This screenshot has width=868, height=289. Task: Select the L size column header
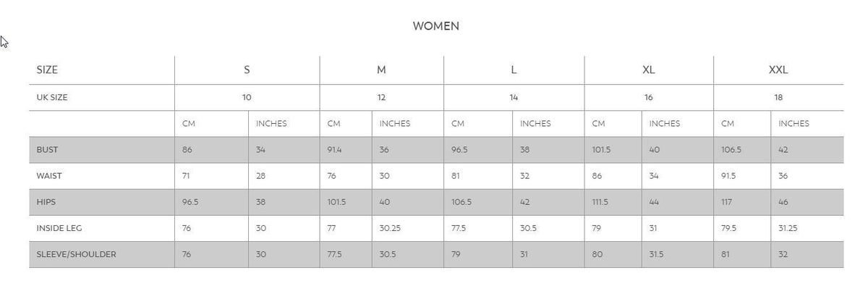pyautogui.click(x=514, y=70)
